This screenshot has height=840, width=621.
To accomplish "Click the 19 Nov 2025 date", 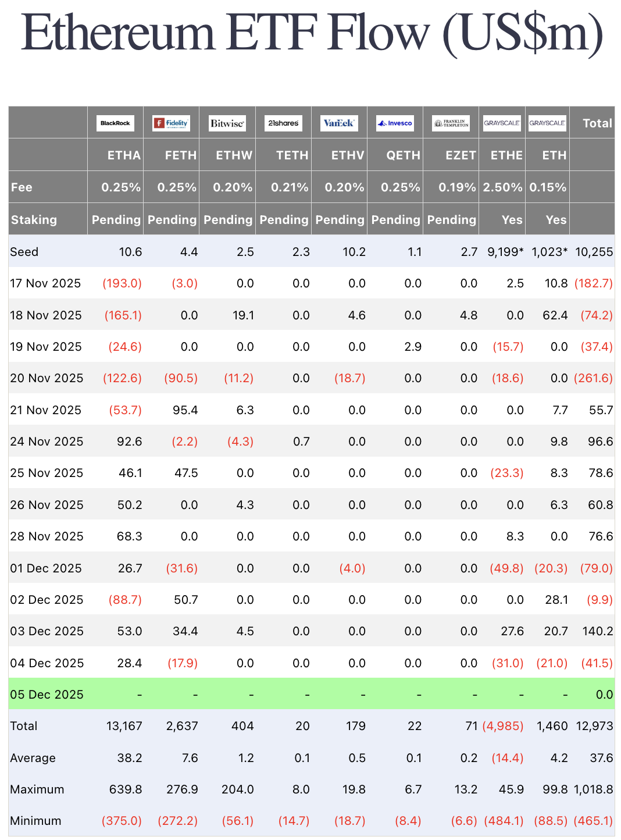I will pos(46,347).
